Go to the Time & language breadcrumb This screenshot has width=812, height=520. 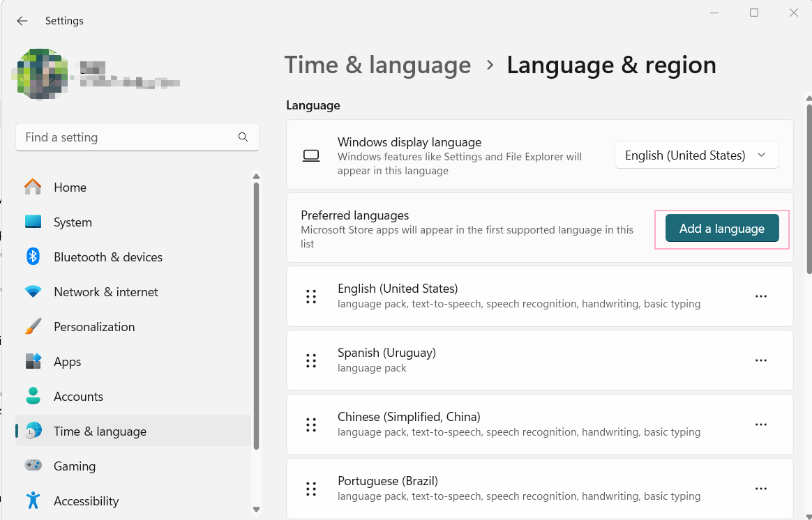[377, 66]
